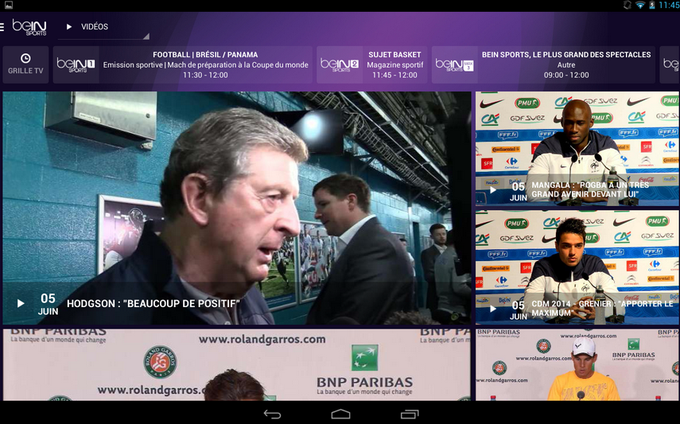The image size is (680, 424).
Task: Open Mangala Pogba video thumbnail
Action: (577, 149)
